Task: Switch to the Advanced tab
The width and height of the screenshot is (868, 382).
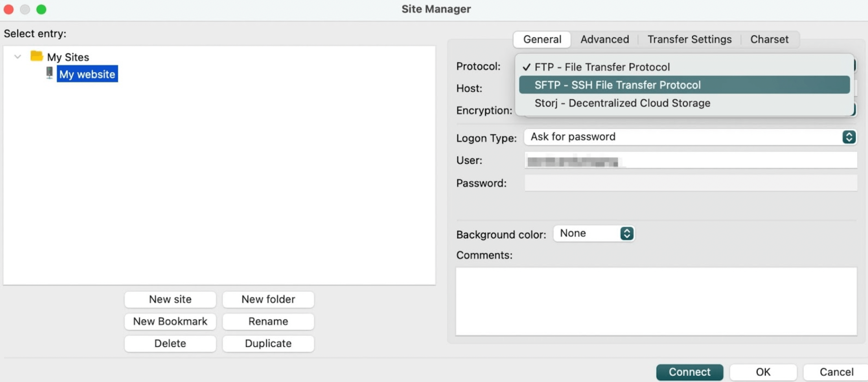Action: 604,39
